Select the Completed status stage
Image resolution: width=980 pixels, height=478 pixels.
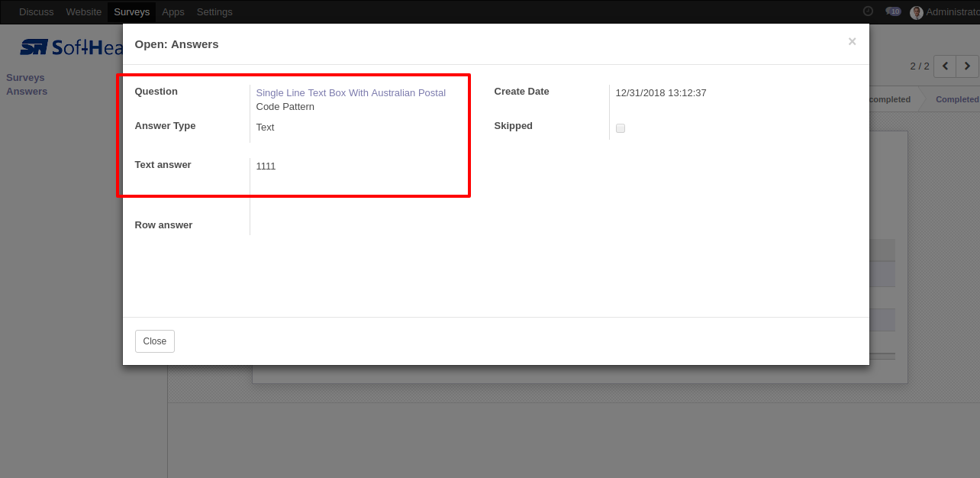(x=956, y=99)
